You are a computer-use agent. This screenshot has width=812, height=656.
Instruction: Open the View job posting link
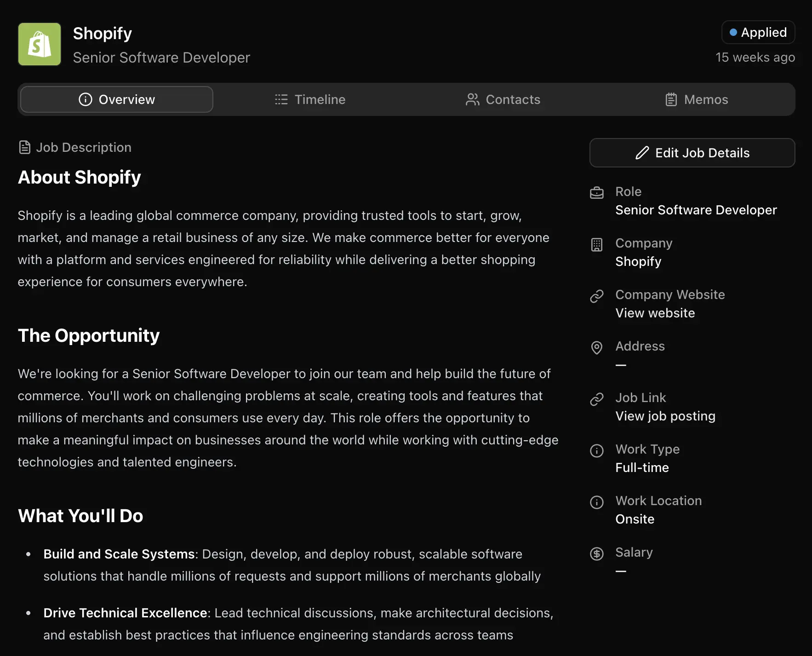(665, 416)
